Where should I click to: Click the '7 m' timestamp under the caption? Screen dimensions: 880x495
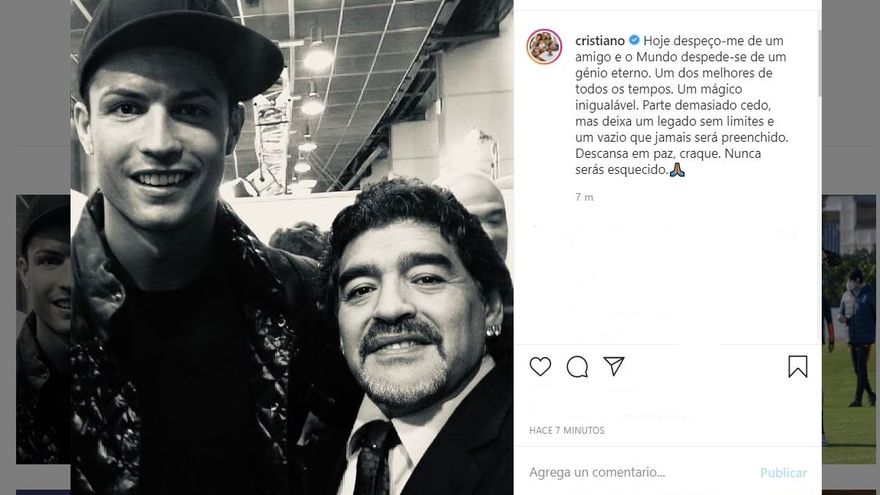pos(584,197)
